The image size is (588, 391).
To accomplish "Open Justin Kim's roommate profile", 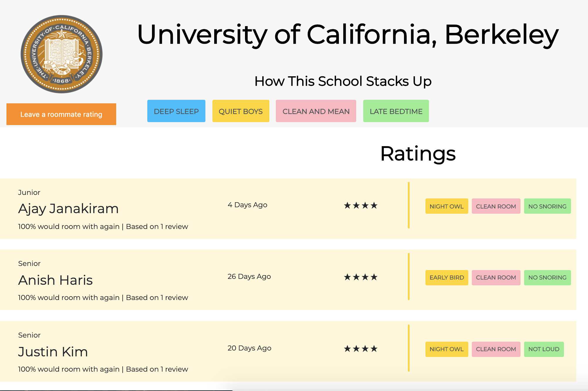I will 53,352.
